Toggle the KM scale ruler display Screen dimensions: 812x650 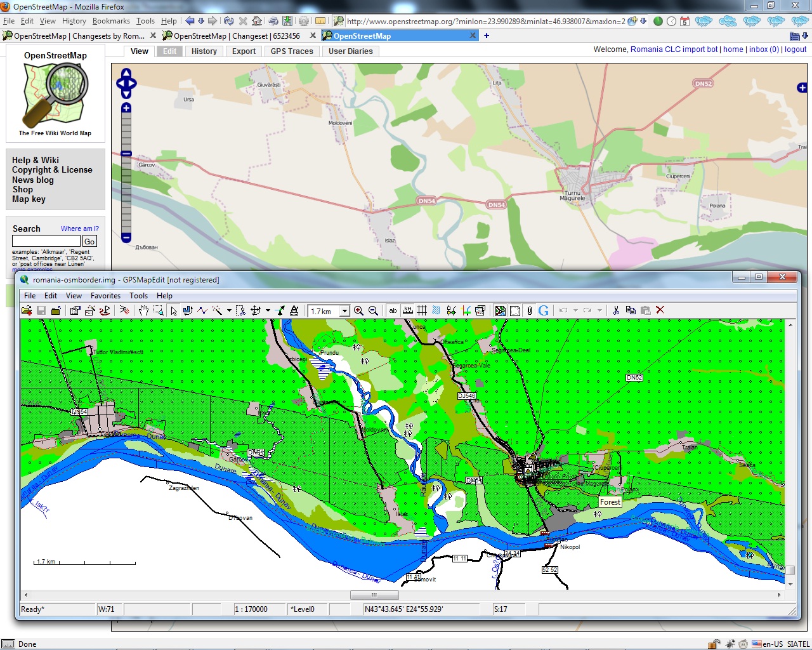[407, 310]
